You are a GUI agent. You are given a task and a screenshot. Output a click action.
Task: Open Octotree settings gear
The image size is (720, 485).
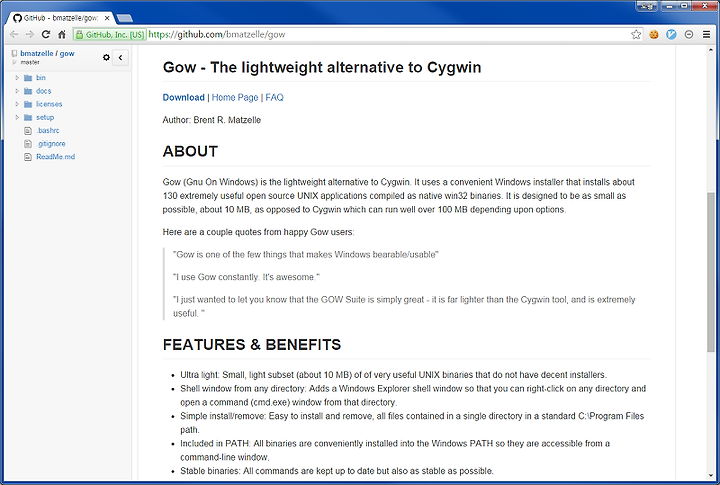point(107,57)
